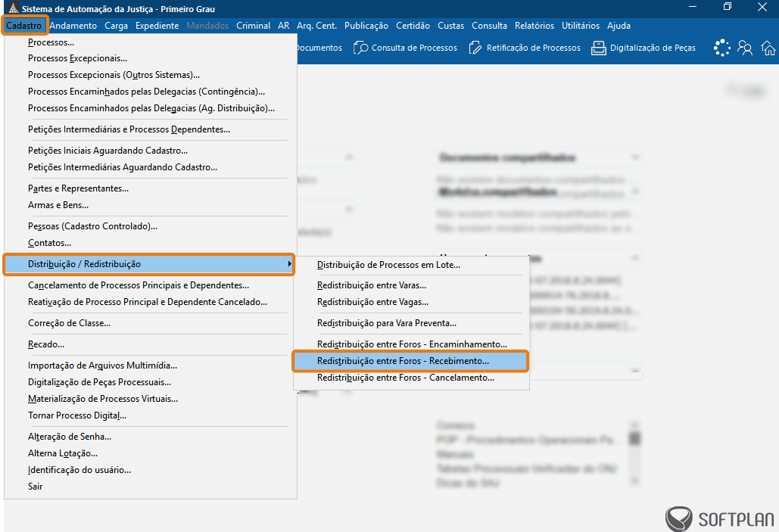779x532 pixels.
Task: Close the open Cadastro menu
Action: [x=24, y=25]
